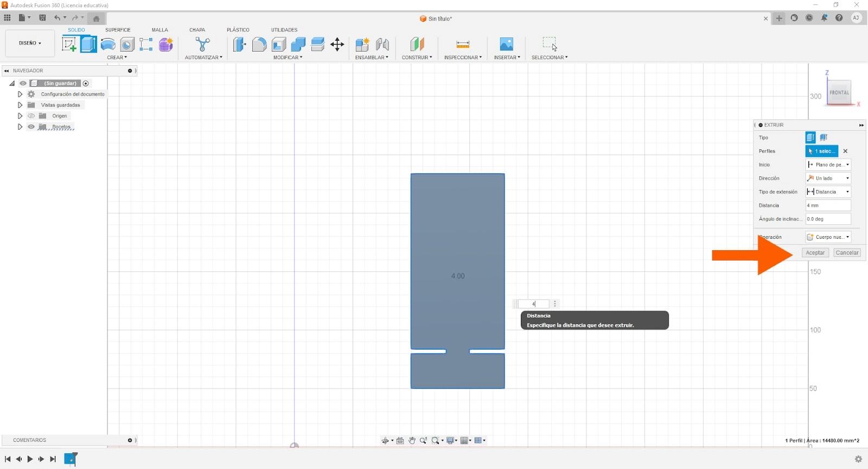Select the Pan hand tool
This screenshot has height=469, width=868.
(412, 441)
